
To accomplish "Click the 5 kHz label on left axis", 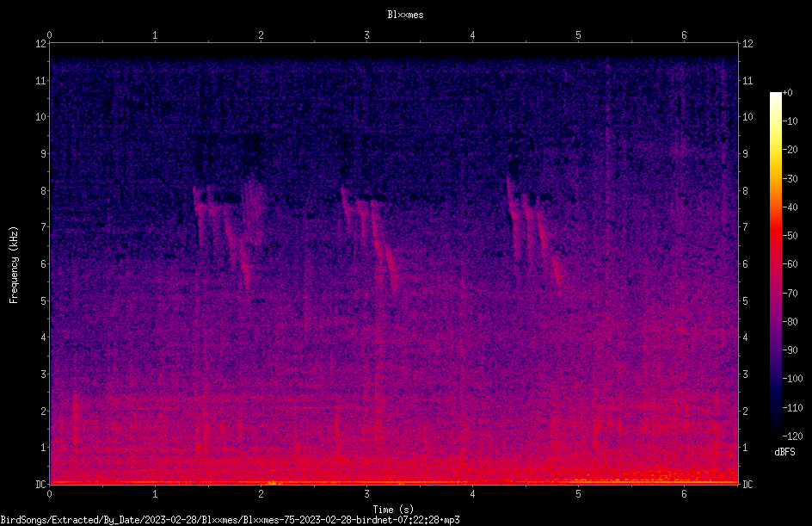I will (x=44, y=300).
